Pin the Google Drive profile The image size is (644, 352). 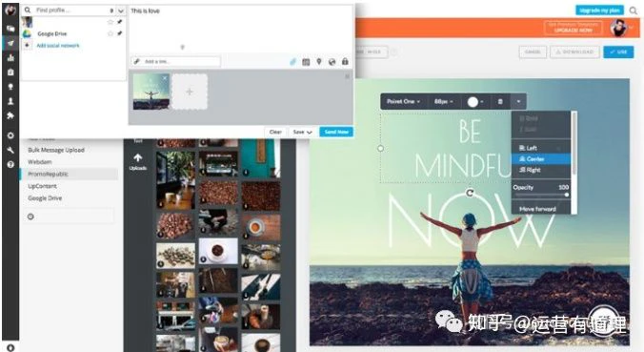coord(119,33)
